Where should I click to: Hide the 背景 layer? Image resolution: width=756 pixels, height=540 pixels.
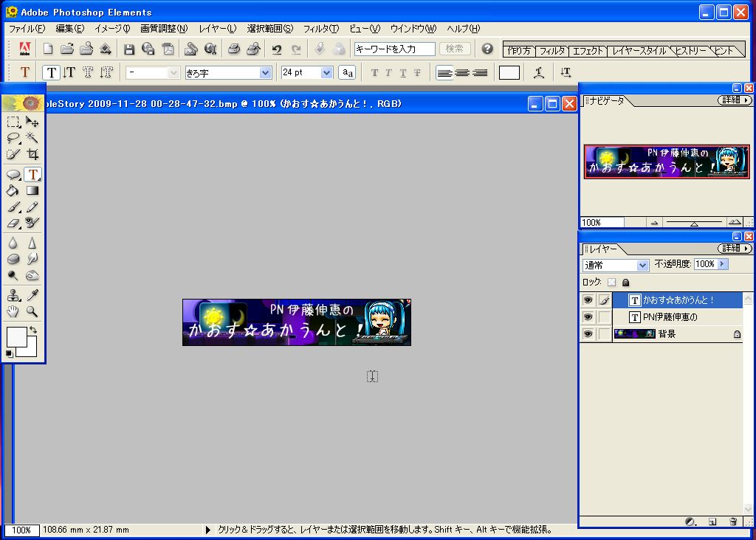click(x=588, y=334)
